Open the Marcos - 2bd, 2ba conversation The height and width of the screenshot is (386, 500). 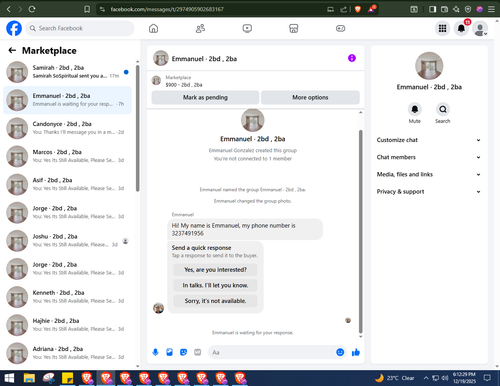[67, 156]
